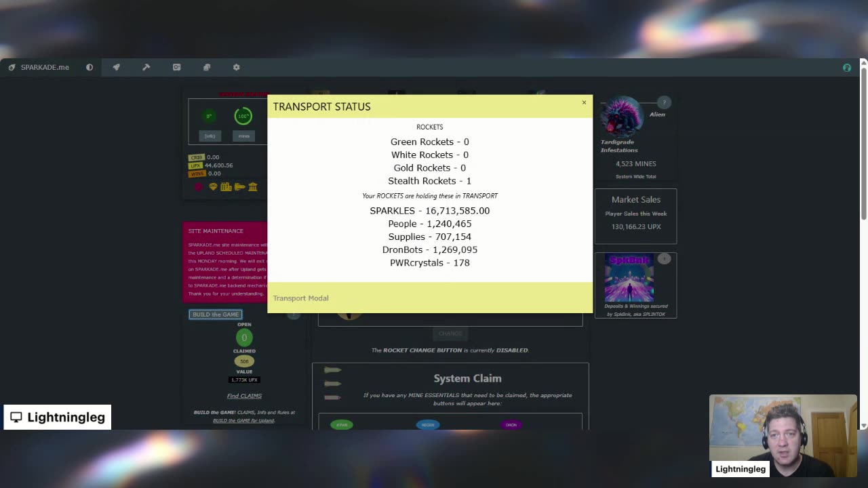Screen dimensions: 868x488
Task: Click the Stealth Rockets - 1 line
Action: [430, 181]
